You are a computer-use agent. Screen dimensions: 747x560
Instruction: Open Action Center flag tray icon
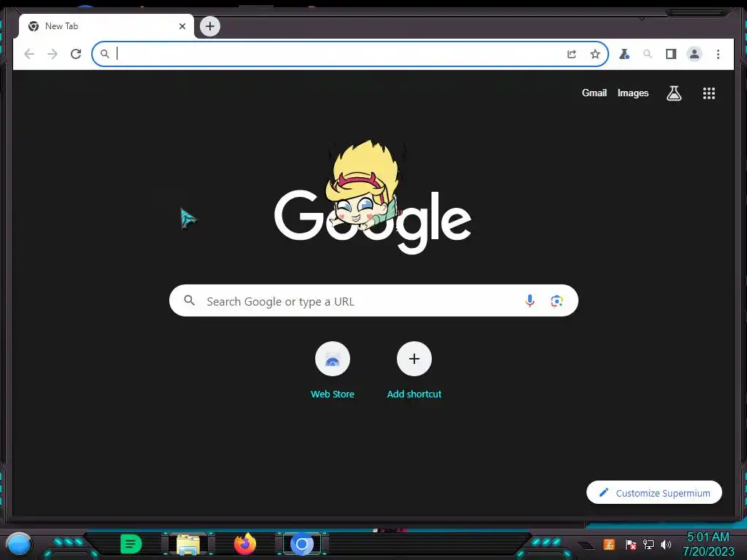click(x=631, y=544)
